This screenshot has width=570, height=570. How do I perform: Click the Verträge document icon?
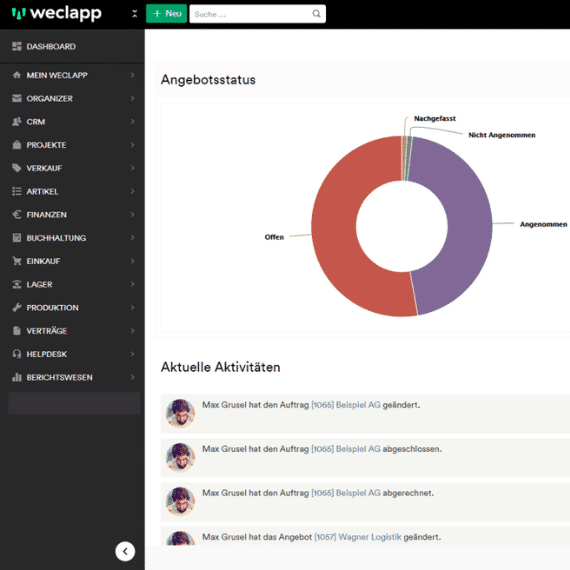point(17,331)
